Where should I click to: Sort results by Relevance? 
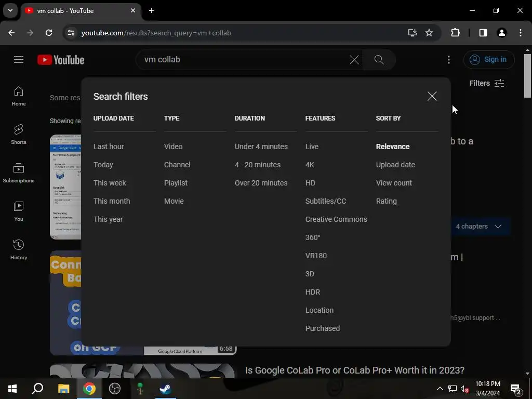pyautogui.click(x=393, y=147)
